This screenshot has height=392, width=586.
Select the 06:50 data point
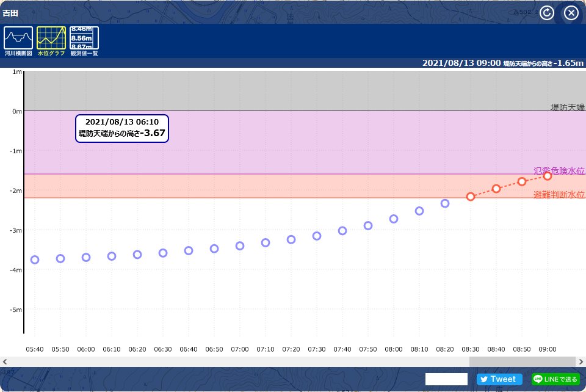tap(214, 249)
